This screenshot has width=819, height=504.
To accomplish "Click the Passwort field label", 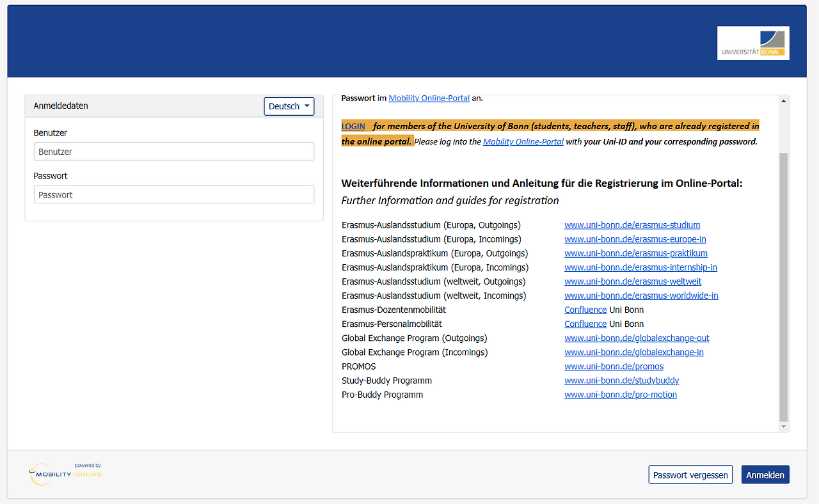I will pos(51,176).
